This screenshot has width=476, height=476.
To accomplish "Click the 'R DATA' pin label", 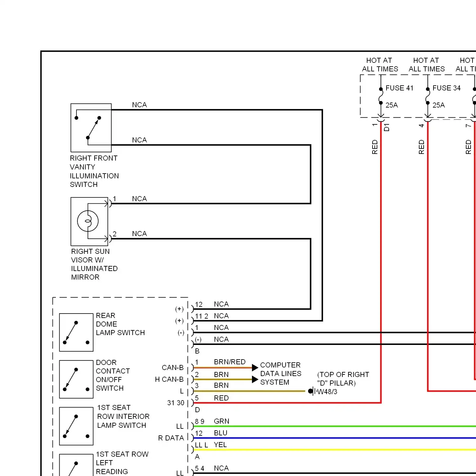I will [171, 438].
